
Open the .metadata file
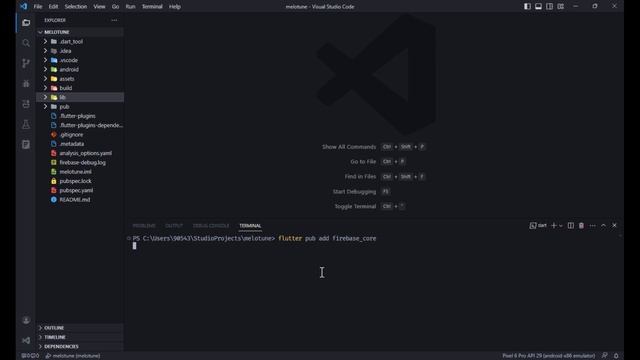80,144
